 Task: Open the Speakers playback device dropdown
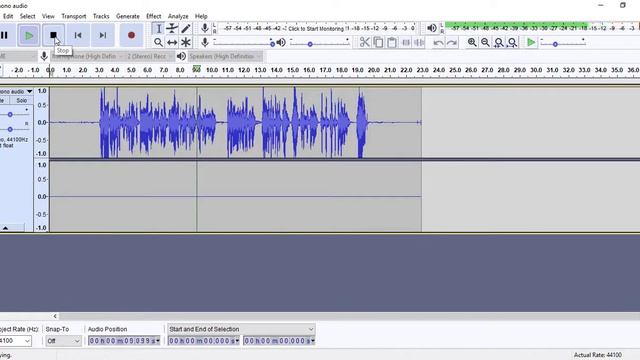pos(224,56)
